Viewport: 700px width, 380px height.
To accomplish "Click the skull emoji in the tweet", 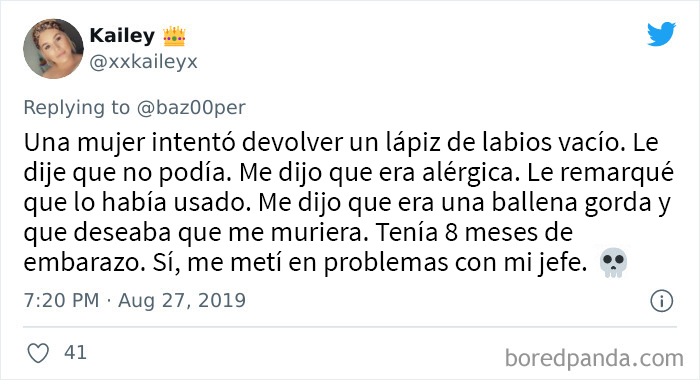I will [x=613, y=263].
